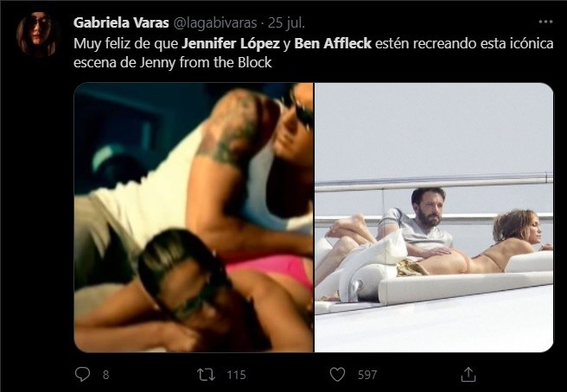The image size is (567, 392).
Task: Click the opening words 'Muy feliz de que'
Action: (126, 44)
